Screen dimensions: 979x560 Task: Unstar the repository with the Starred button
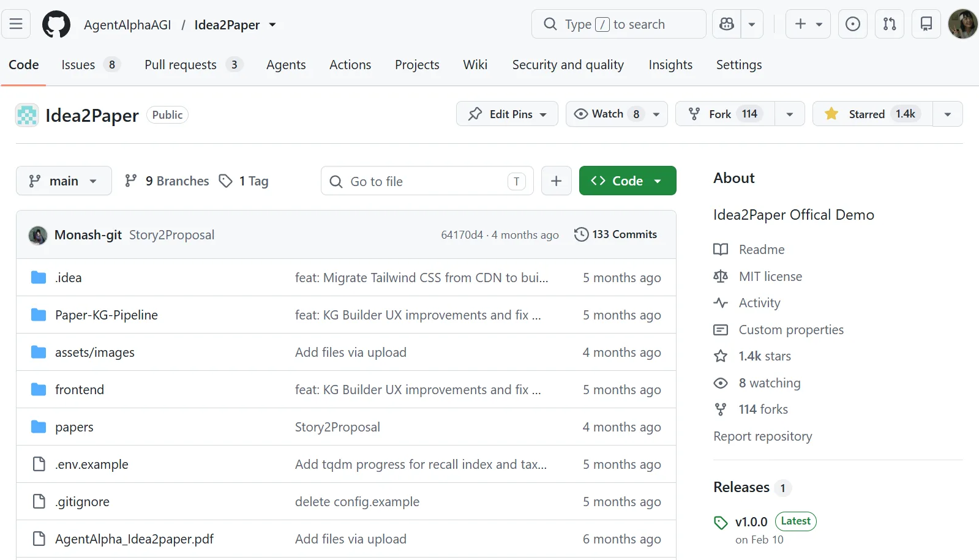click(x=872, y=114)
